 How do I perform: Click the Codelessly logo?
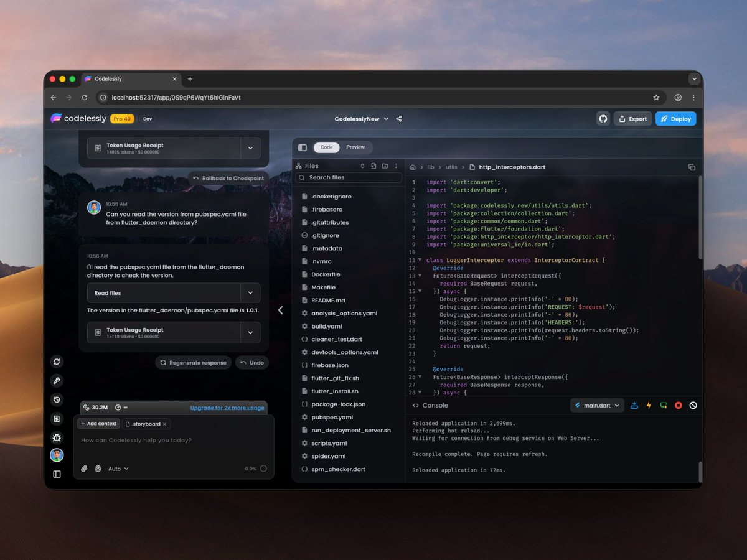click(x=78, y=119)
